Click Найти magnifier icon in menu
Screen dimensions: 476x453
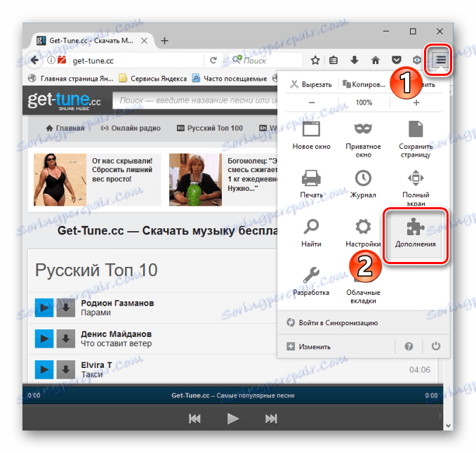(311, 233)
